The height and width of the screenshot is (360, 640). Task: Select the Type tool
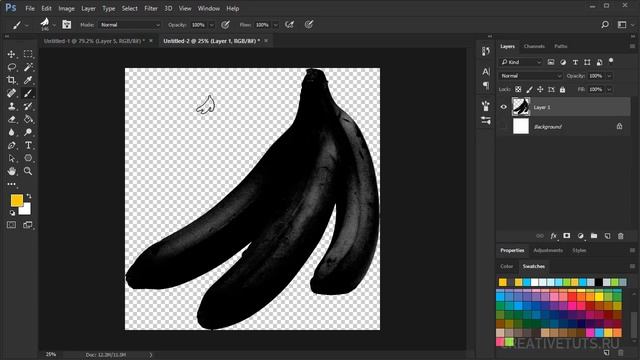(x=28, y=145)
